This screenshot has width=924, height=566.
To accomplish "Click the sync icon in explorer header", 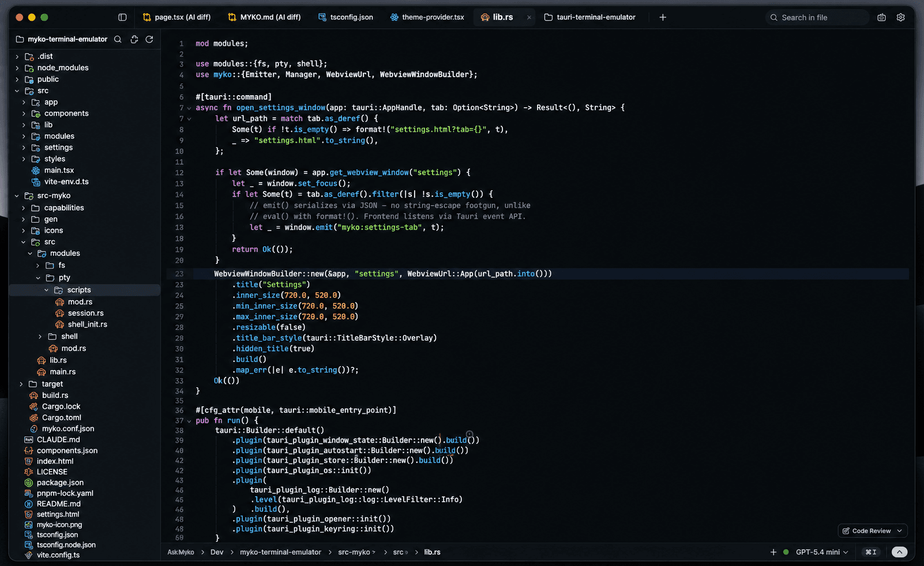I will (x=134, y=39).
